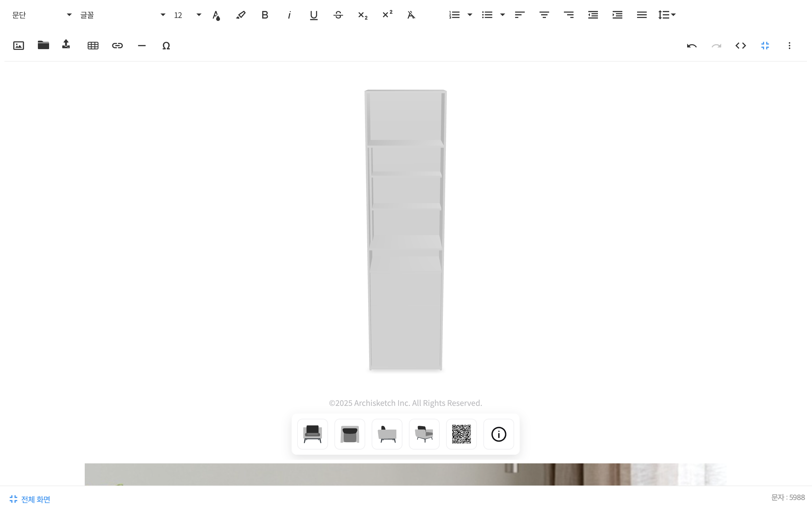Clear text formatting
812x508 pixels.
point(411,15)
